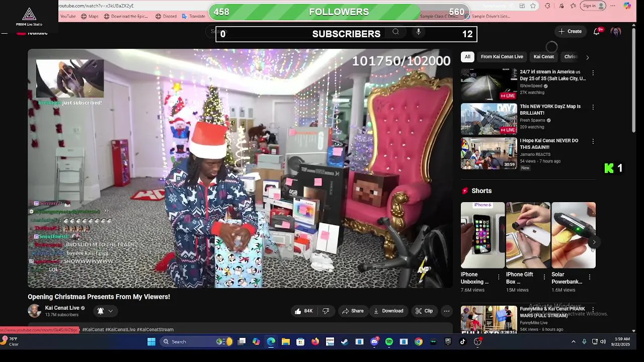This screenshot has height=362, width=644.
Task: Open options for I Hope Kai Cenat video
Action: point(593,141)
